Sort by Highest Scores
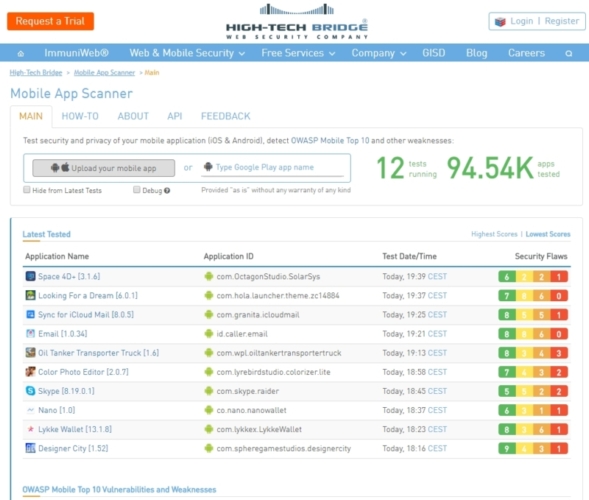The width and height of the screenshot is (589, 500). [x=494, y=234]
